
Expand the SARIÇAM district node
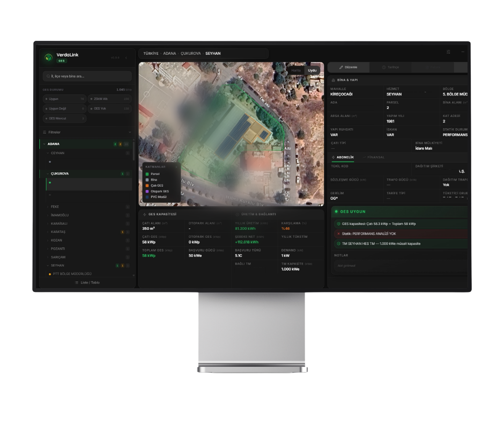(48, 257)
